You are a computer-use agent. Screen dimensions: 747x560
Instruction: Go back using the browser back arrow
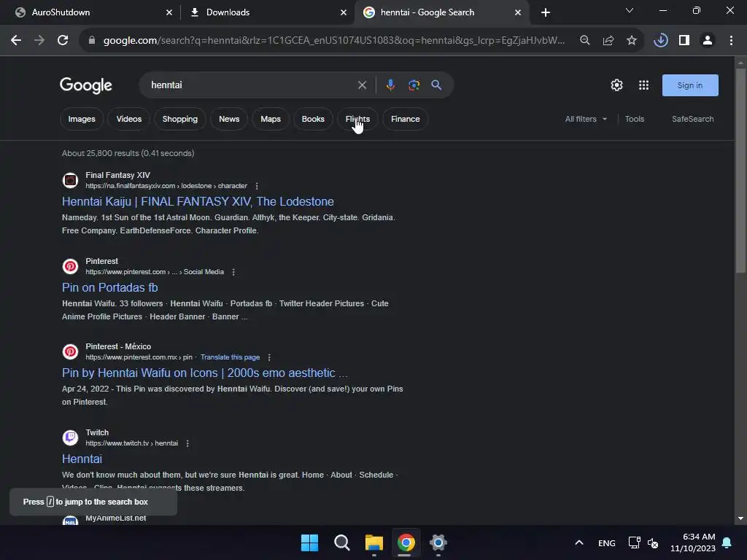pyautogui.click(x=16, y=41)
